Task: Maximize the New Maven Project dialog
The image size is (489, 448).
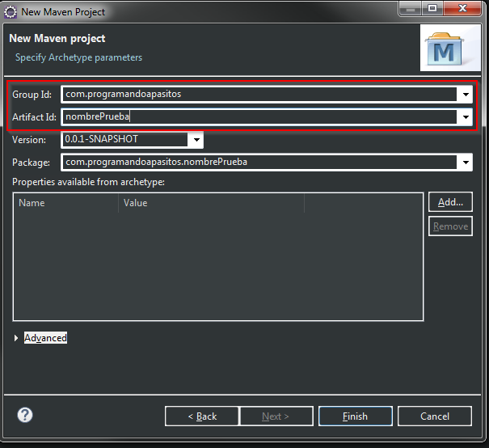Action: tap(432, 9)
